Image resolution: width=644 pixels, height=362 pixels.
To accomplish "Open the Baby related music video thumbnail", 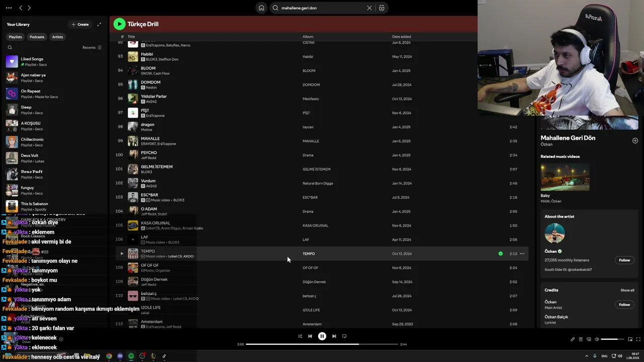I will point(565,176).
